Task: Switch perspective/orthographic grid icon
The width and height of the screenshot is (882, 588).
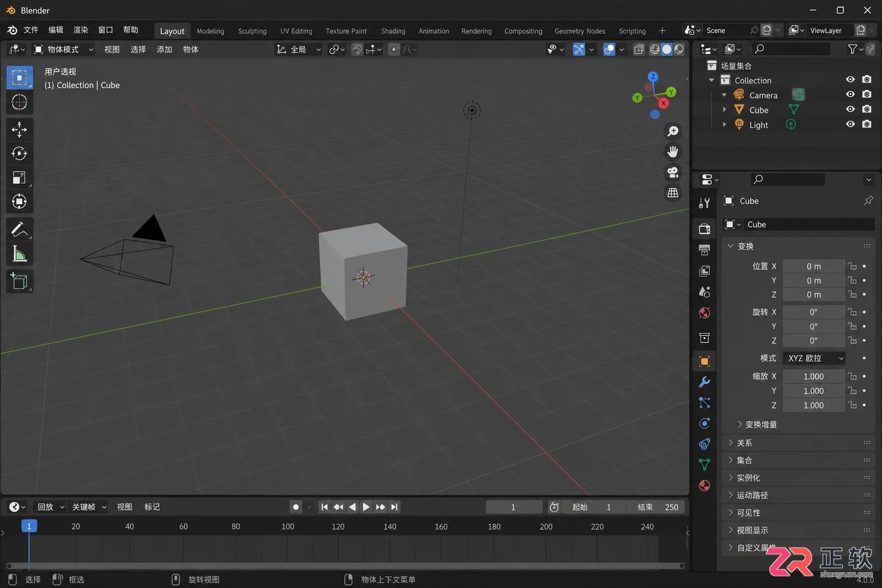Action: click(x=673, y=193)
